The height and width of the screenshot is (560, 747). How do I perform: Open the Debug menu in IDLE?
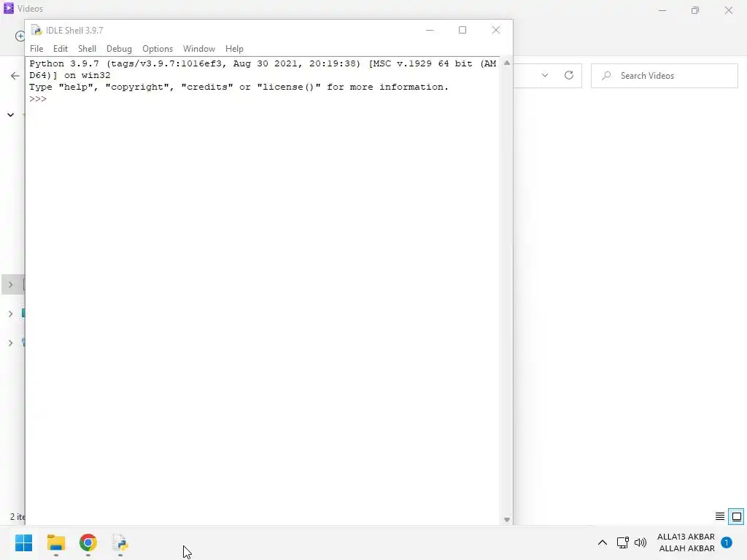(x=119, y=49)
